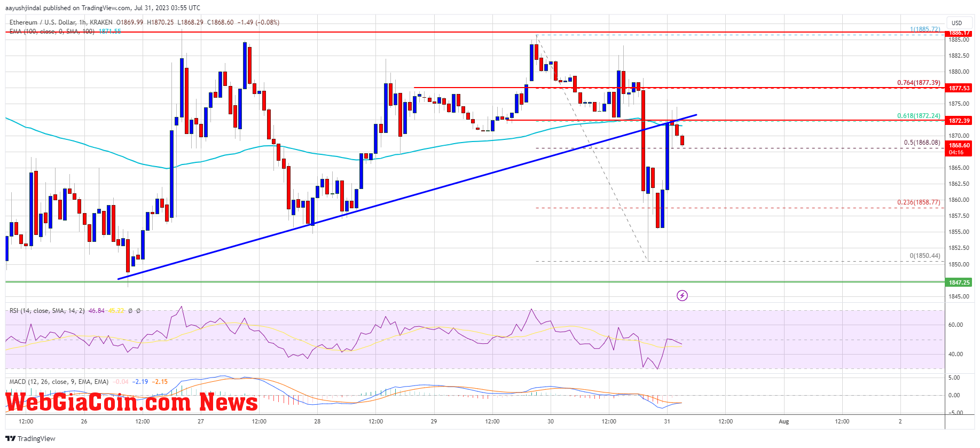This screenshot has width=980, height=448.
Task: Click the published by aayushjindal header text
Action: (x=103, y=8)
